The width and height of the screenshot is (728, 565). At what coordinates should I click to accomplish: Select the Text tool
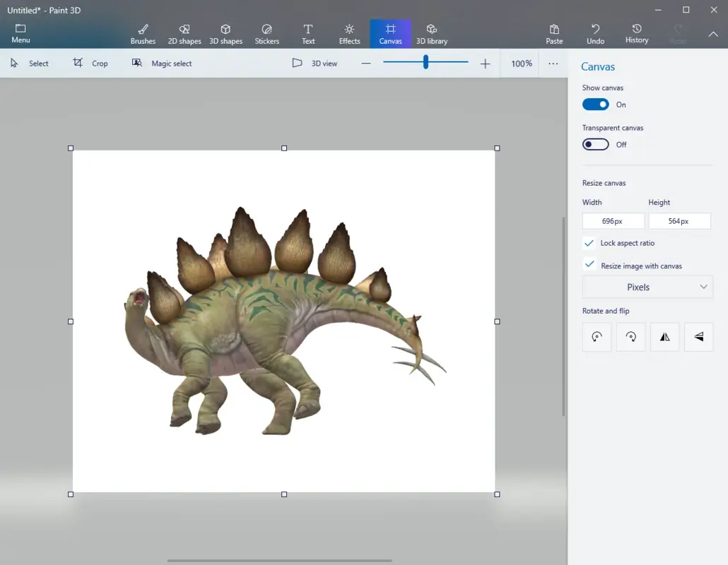click(x=307, y=33)
